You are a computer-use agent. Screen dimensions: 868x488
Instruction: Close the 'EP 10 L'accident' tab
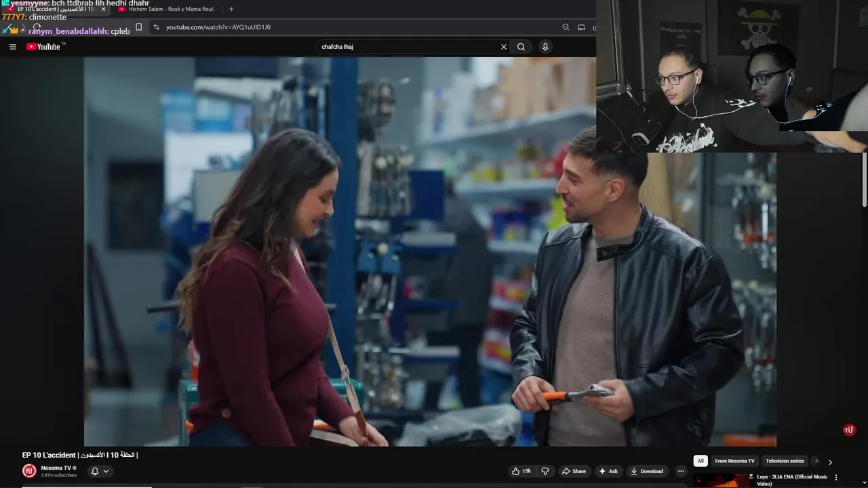[x=103, y=9]
